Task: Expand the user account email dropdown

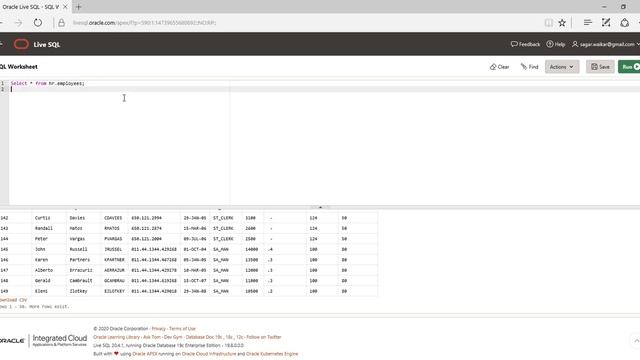Action: (605, 44)
